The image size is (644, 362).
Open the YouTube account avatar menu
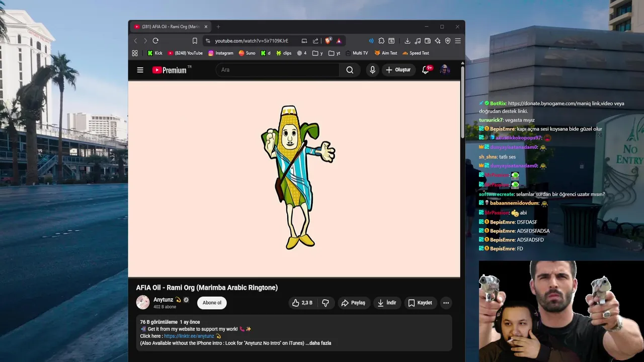[x=445, y=70]
